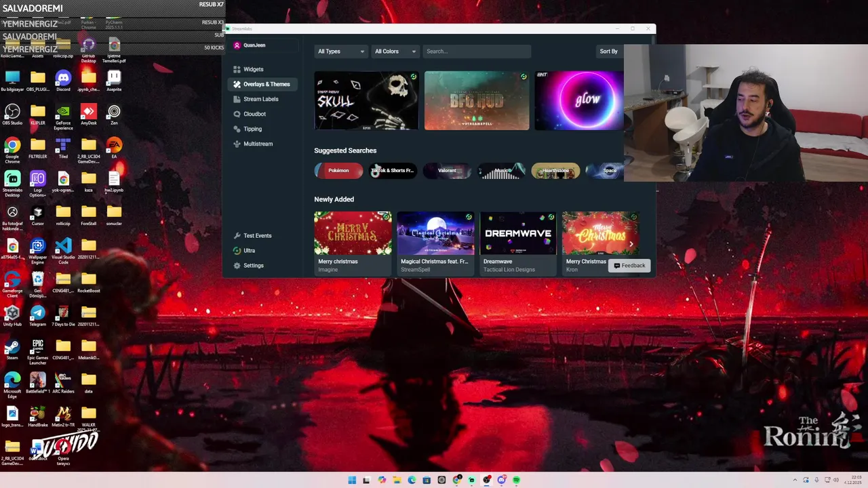Click the Feedback button
Viewport: 868px width, 488px height.
pyautogui.click(x=629, y=266)
